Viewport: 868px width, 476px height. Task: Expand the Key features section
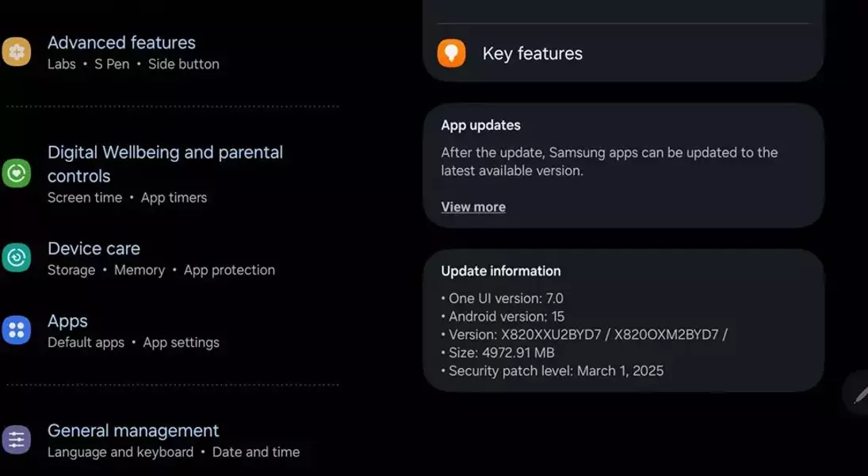click(623, 53)
